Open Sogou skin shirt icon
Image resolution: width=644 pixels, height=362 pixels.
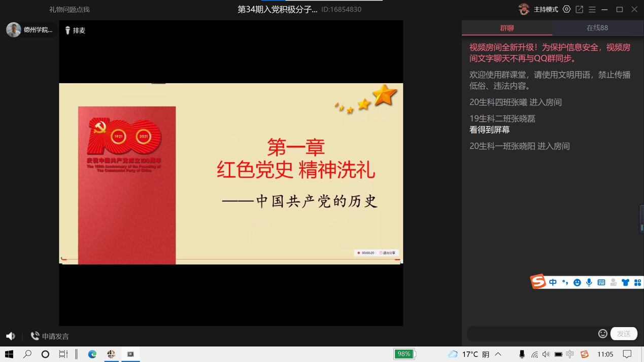pyautogui.click(x=625, y=282)
